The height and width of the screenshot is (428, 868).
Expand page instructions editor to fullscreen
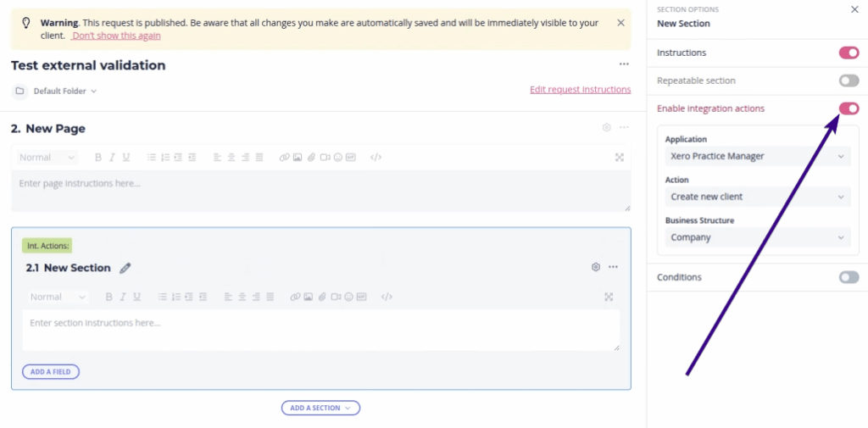(620, 158)
